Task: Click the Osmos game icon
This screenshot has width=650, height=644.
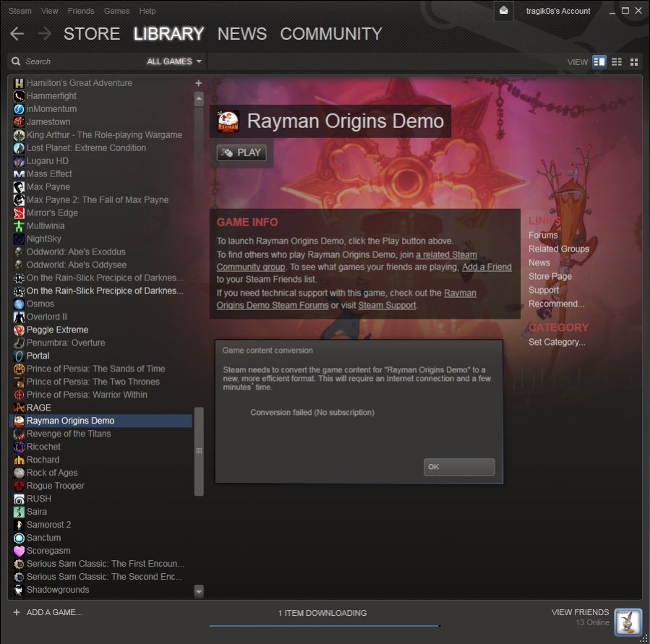Action: 19,304
